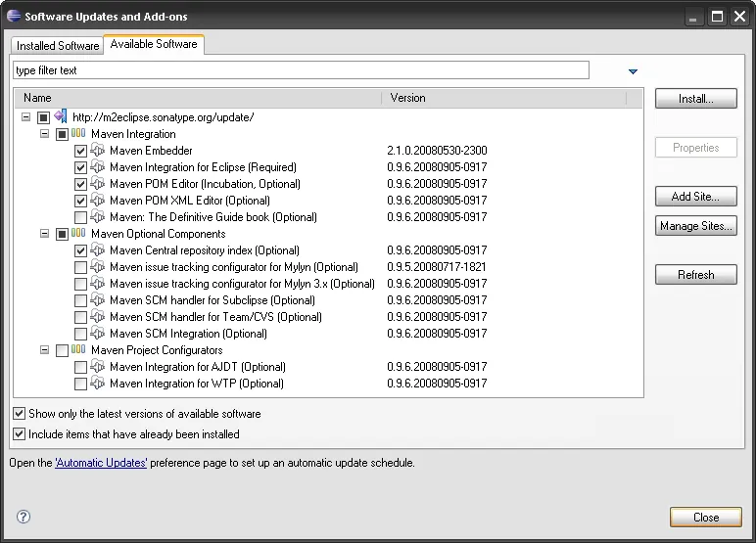The image size is (756, 543).
Task: Uncheck Maven Central repository index
Action: [x=80, y=250]
